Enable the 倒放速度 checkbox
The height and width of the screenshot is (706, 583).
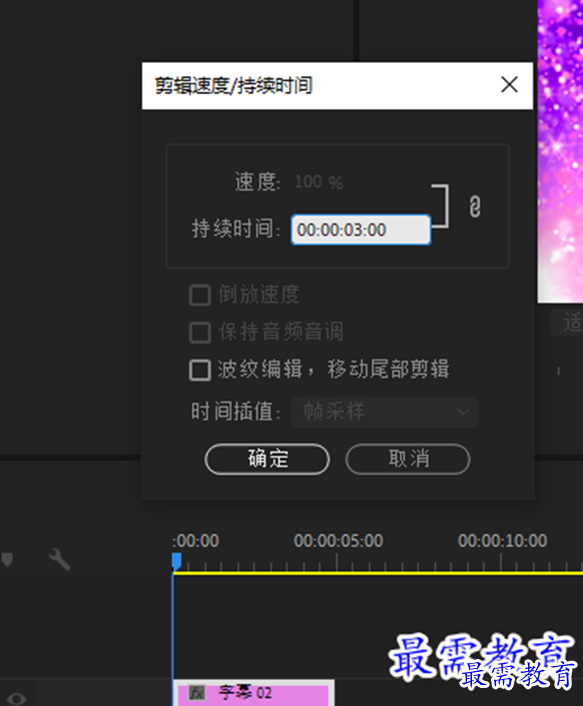coord(200,295)
